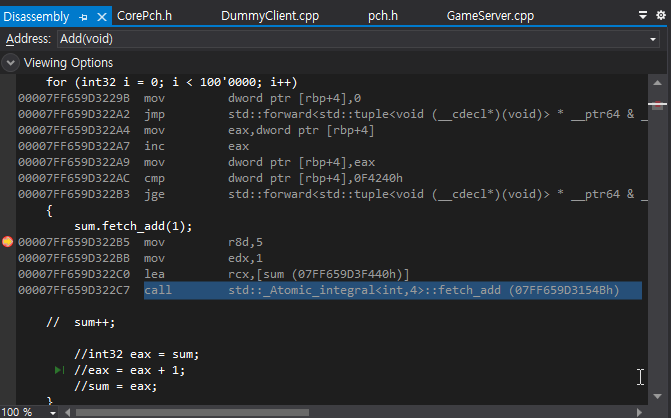Pin the Disassembly tab
This screenshot has width=671, height=418.
(83, 17)
